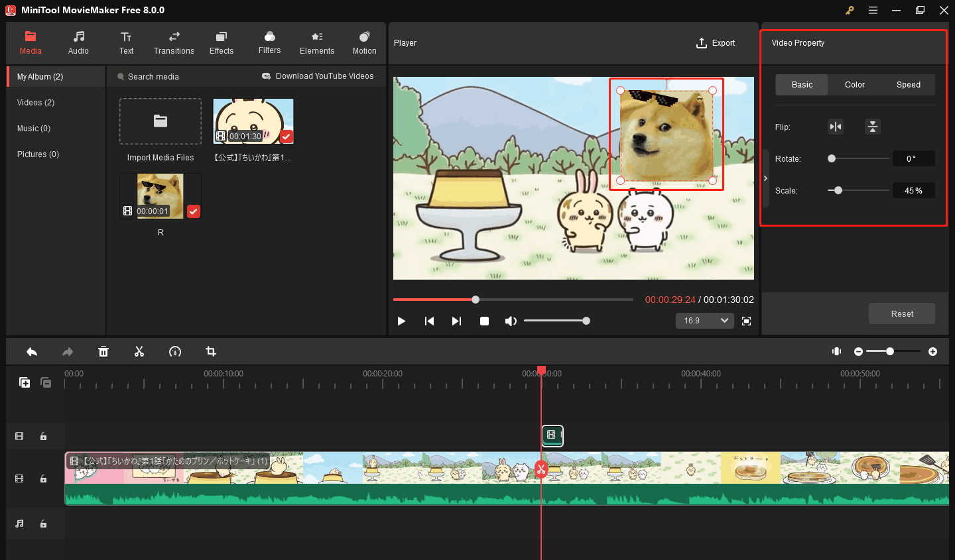Click the Rotate slider handle
The height and width of the screenshot is (560, 955).
832,158
